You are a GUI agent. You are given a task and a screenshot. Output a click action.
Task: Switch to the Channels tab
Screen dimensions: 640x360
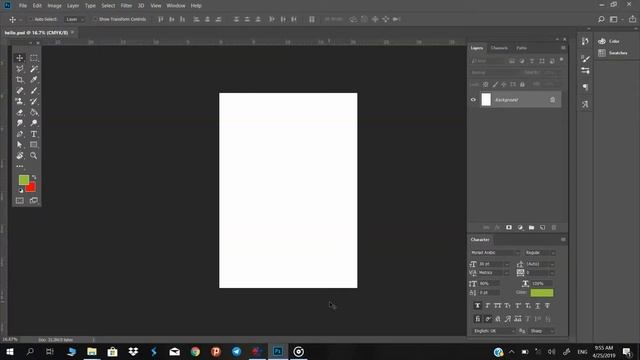499,48
